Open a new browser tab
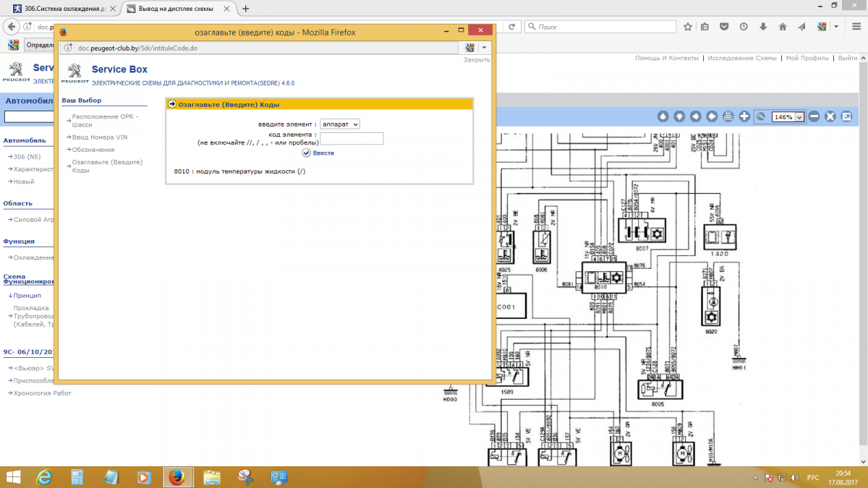Image resolution: width=868 pixels, height=488 pixels. [x=246, y=9]
